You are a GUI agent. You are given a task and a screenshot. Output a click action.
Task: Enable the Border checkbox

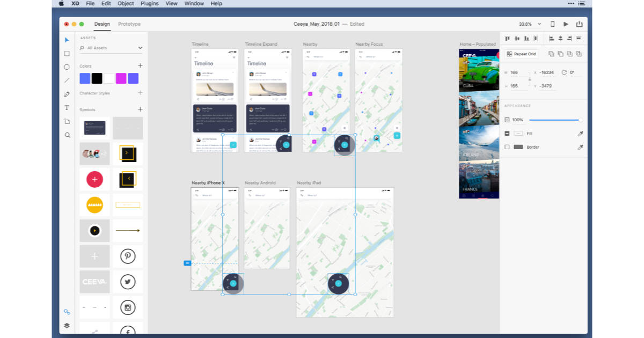[508, 147]
